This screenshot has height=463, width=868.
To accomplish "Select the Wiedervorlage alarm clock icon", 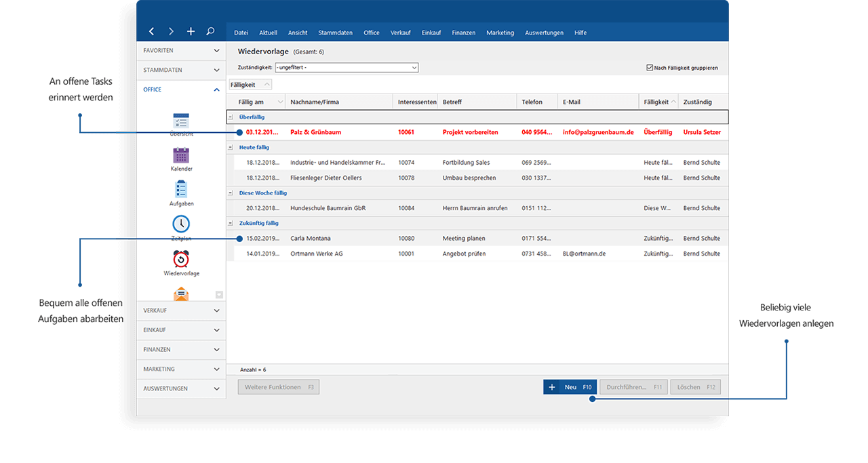I will (x=181, y=260).
